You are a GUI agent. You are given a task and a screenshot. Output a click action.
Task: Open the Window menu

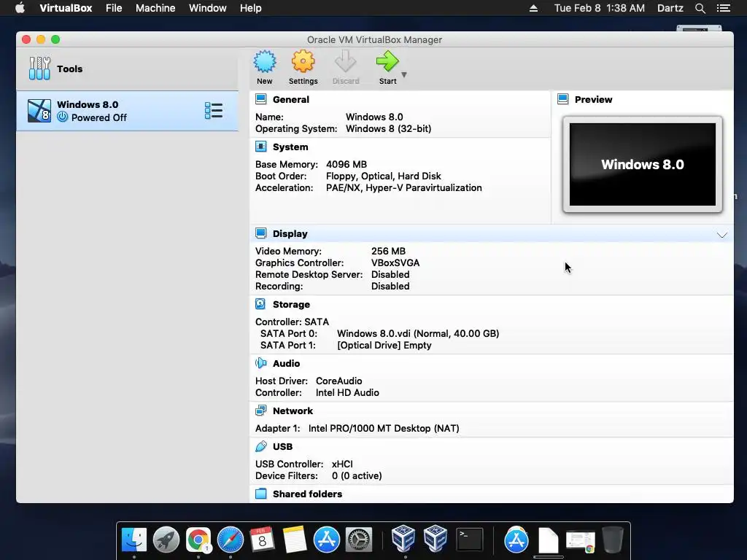pyautogui.click(x=208, y=8)
